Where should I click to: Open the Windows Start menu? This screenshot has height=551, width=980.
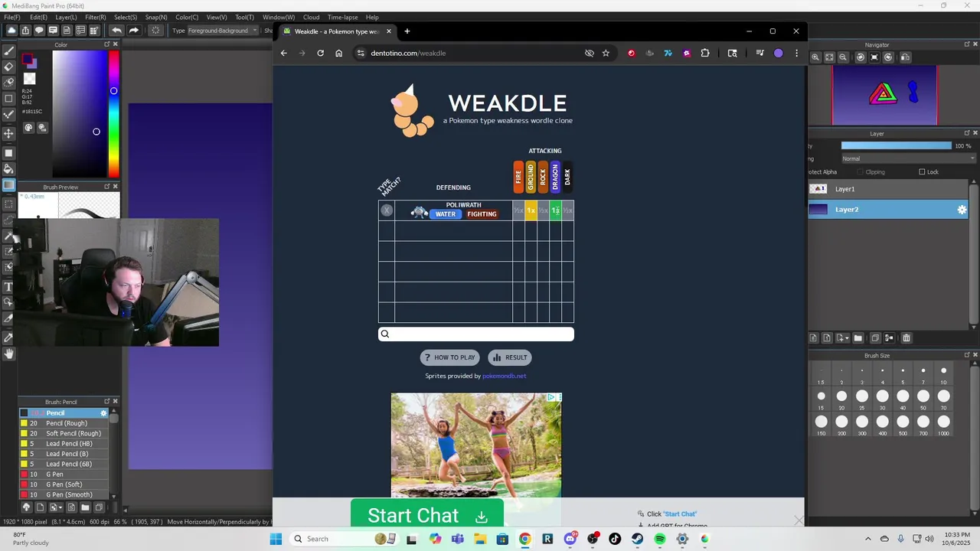point(276,539)
